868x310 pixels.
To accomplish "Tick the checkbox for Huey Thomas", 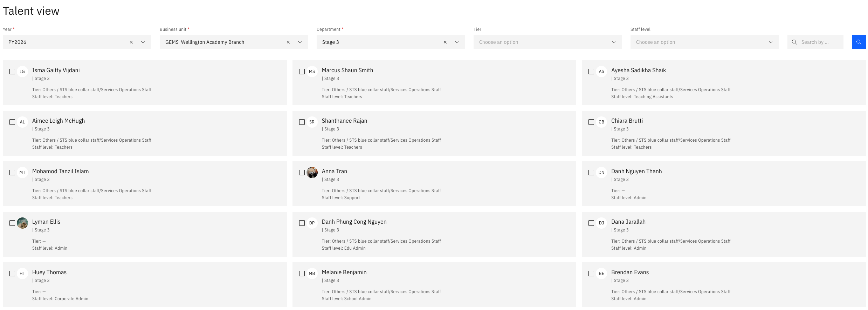I will click(12, 274).
